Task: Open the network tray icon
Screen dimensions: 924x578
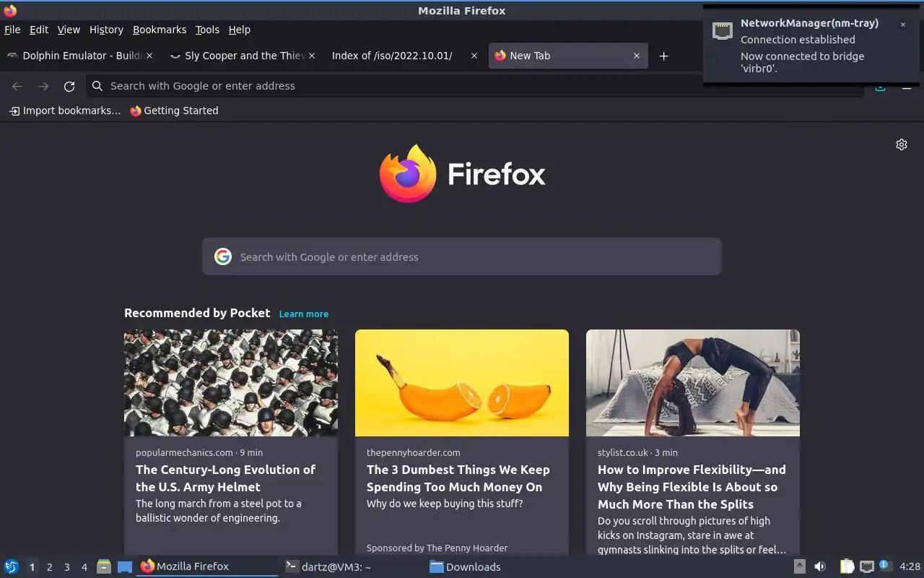Action: click(867, 566)
